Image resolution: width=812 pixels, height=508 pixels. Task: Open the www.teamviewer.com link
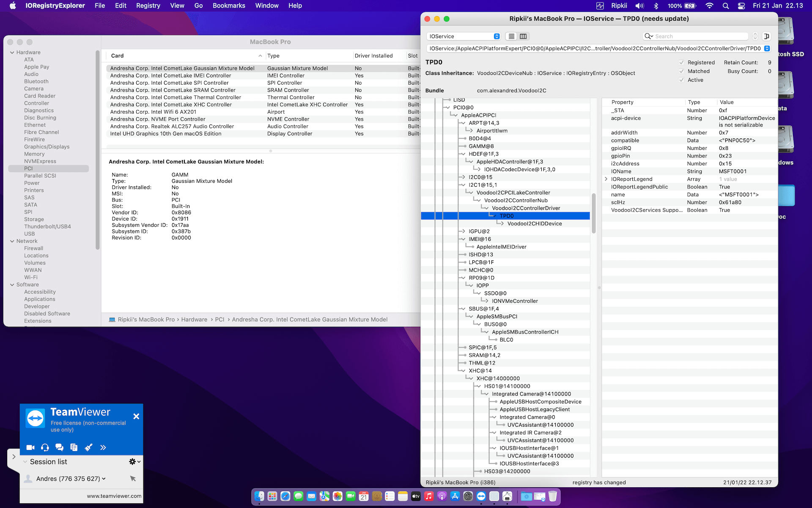coord(114,496)
